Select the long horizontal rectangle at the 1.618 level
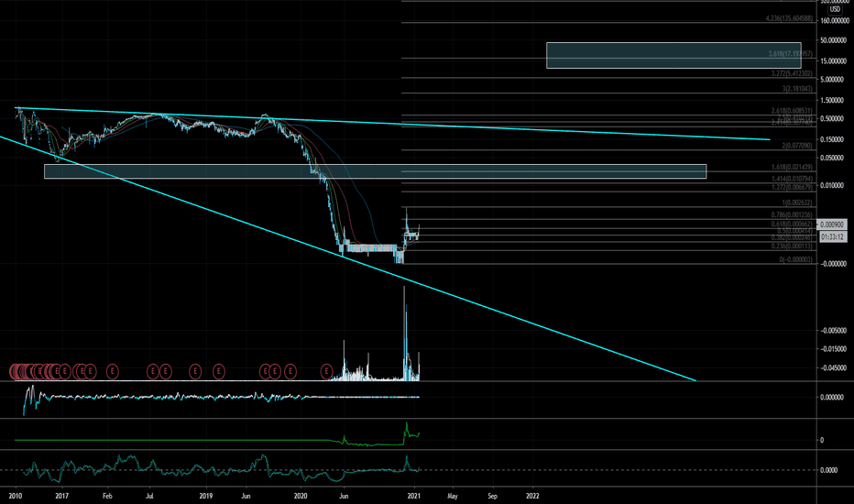 (x=376, y=171)
